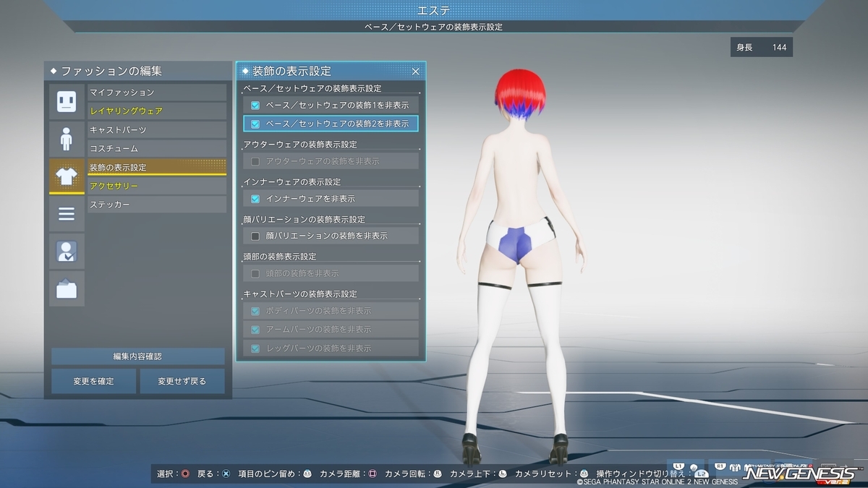The width and height of the screenshot is (868, 488).
Task: Open コスチューム menu item
Action: coord(157,148)
